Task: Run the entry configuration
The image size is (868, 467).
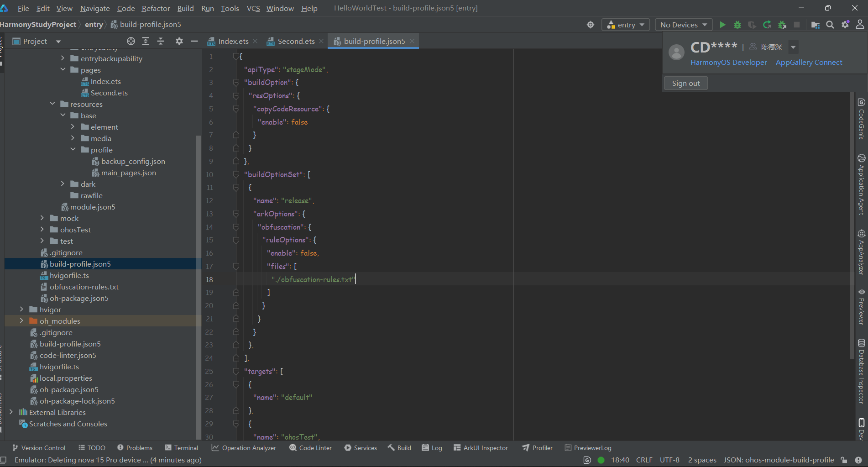Action: [x=722, y=25]
